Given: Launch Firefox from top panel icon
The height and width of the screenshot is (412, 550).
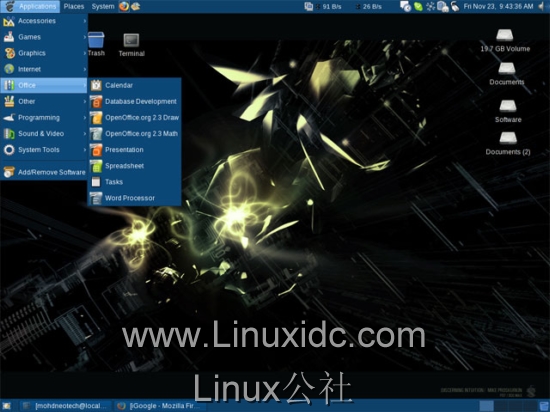Looking at the screenshot, I should point(124,6).
